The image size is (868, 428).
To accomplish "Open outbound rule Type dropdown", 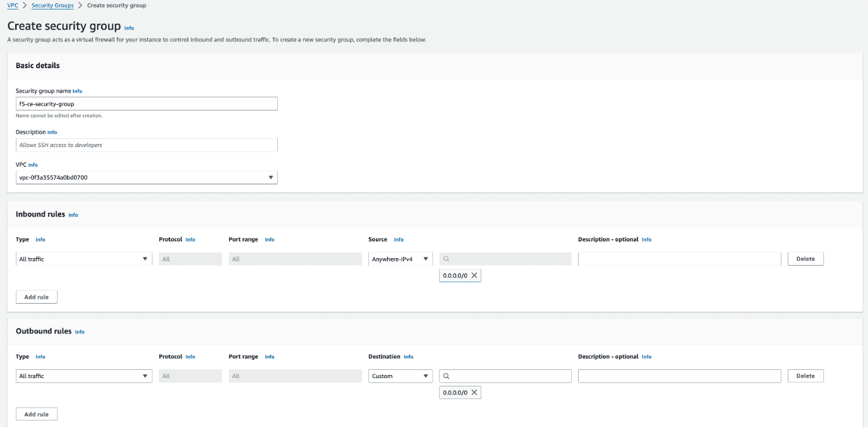I will 83,376.
